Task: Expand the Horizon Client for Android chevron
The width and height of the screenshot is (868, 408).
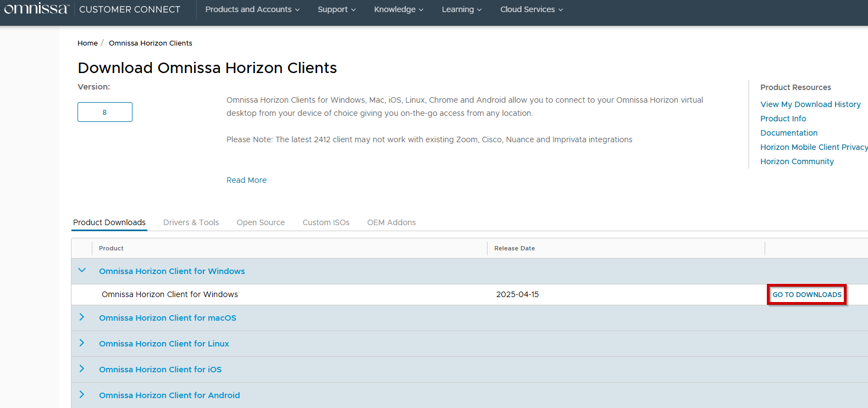Action: (82, 394)
